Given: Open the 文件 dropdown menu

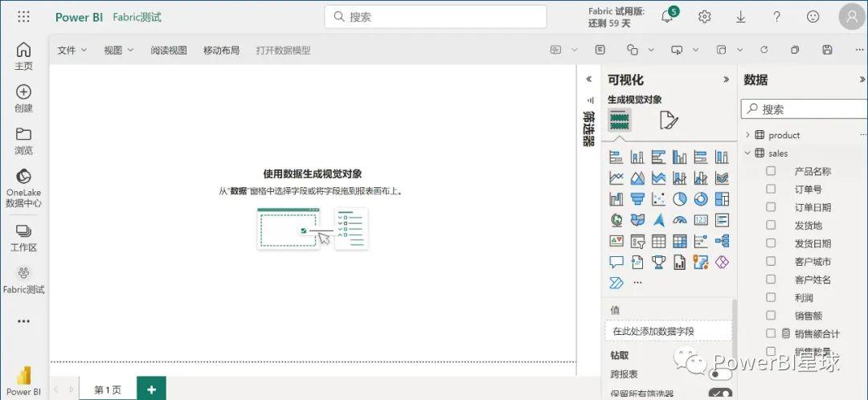Looking at the screenshot, I should [x=72, y=50].
